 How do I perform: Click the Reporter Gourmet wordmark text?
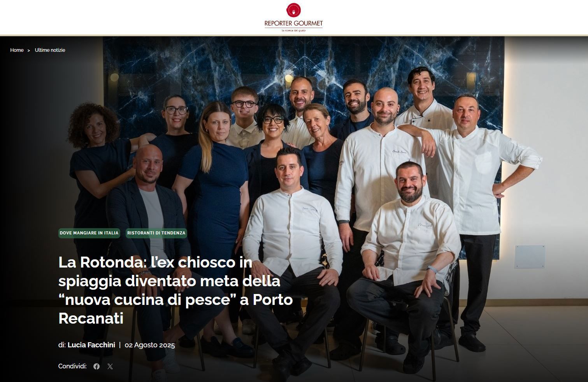tap(293, 23)
